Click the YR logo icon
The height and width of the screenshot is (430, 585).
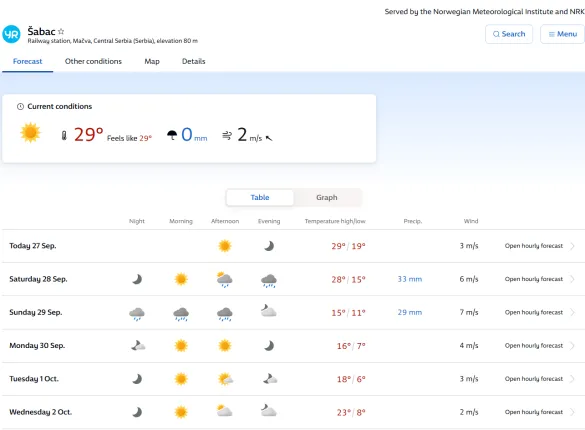tap(11, 34)
